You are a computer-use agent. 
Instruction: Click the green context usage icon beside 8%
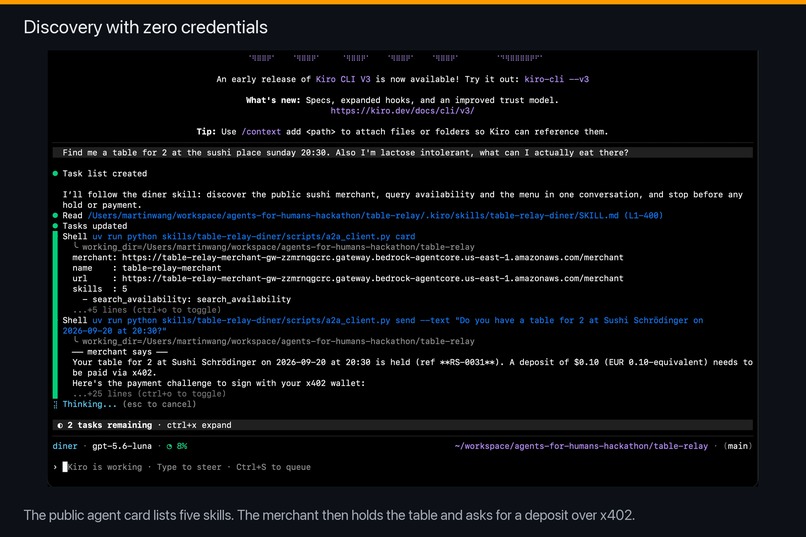[x=169, y=446]
